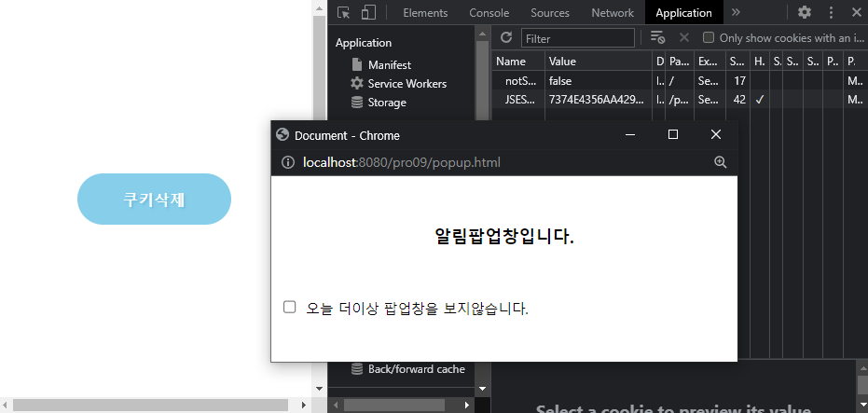The height and width of the screenshot is (413, 868).
Task: Select the notS... cookie row name
Action: coord(520,81)
